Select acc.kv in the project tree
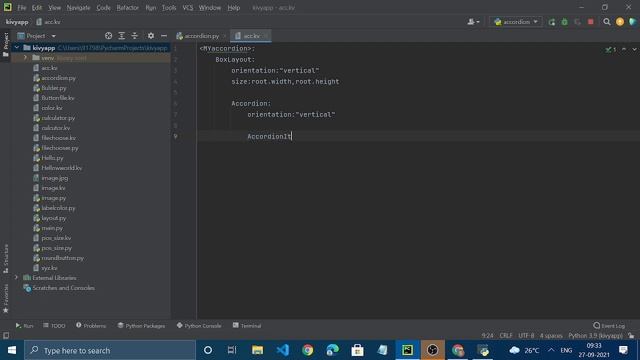This screenshot has height=360, width=640. [x=49, y=68]
